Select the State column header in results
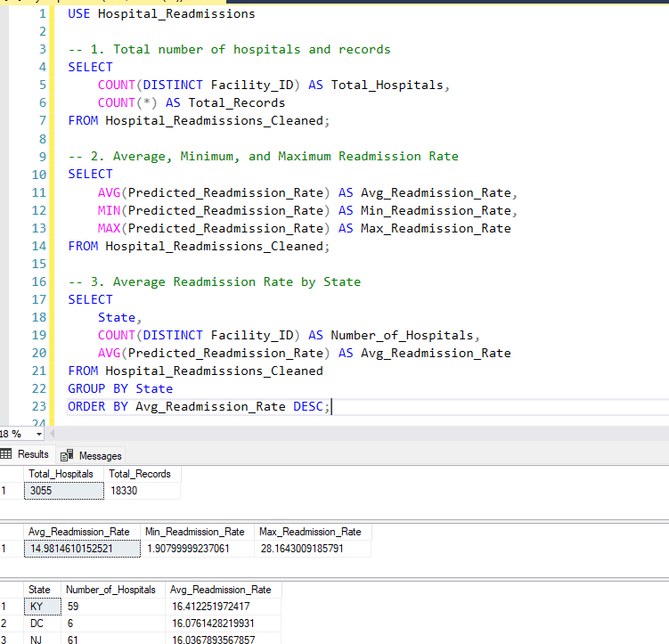Image resolution: width=669 pixels, height=644 pixels. (x=42, y=590)
